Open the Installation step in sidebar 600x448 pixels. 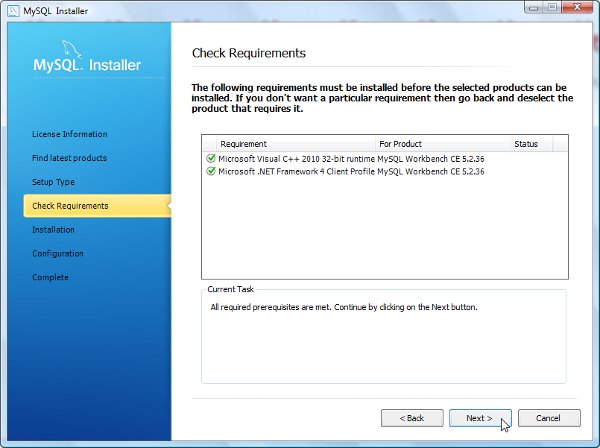(53, 230)
